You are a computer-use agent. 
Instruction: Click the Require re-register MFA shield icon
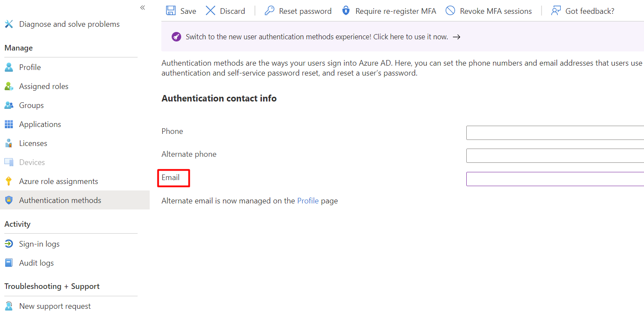(x=346, y=10)
